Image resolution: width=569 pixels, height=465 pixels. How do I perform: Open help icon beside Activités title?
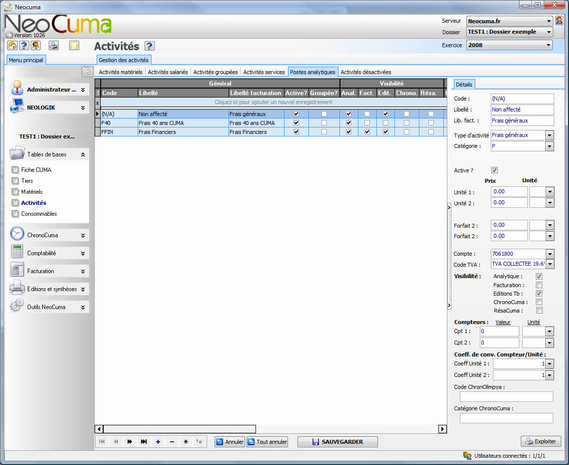[x=150, y=46]
